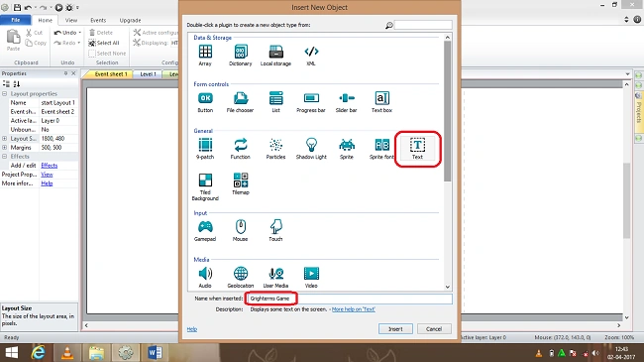Screen dimensions: 644x362
Task: Open the Undo dropdown arrow
Action: coord(79,33)
